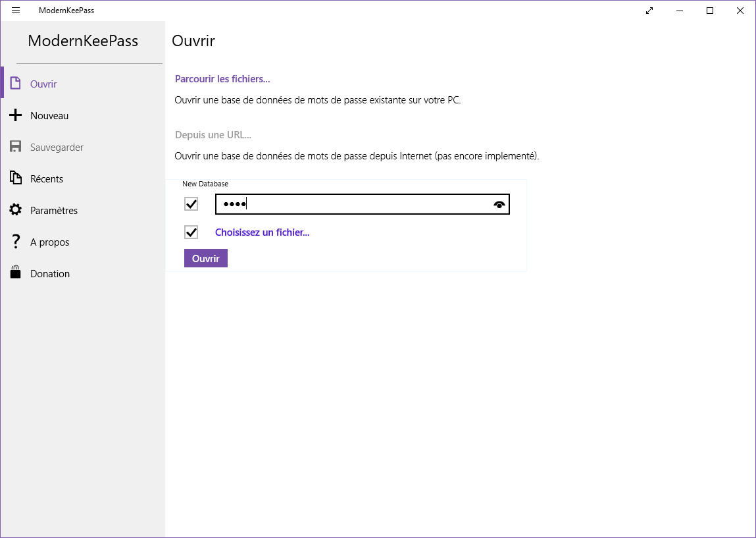
Task: Uncheck the key file checkbox
Action: [x=191, y=232]
